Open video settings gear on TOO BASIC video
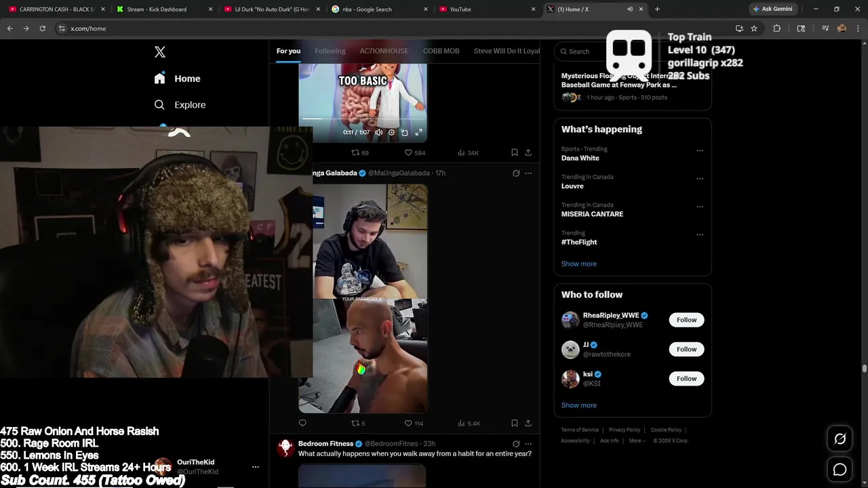Image resolution: width=868 pixels, height=488 pixels. pos(391,132)
